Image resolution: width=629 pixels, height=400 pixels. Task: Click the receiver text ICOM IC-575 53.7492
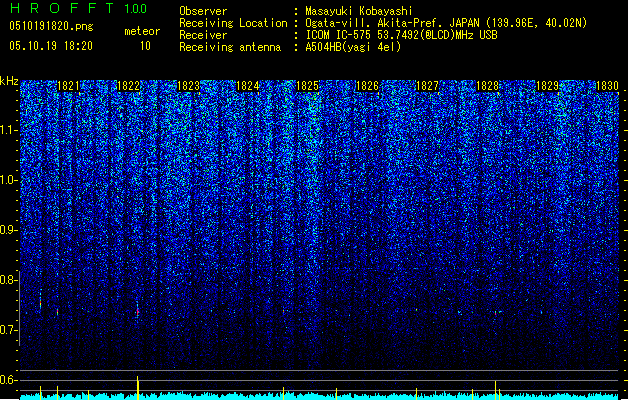[401, 35]
